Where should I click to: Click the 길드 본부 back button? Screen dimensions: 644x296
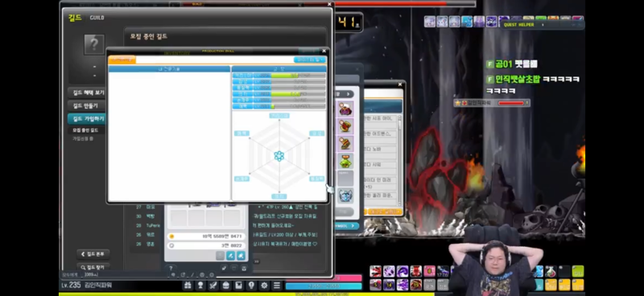click(x=93, y=254)
